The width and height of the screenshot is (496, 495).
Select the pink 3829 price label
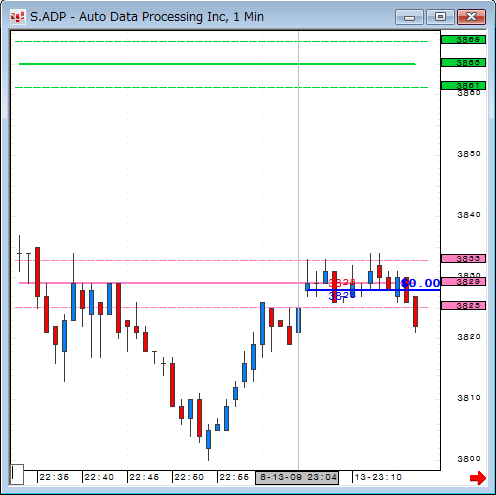pos(463,282)
